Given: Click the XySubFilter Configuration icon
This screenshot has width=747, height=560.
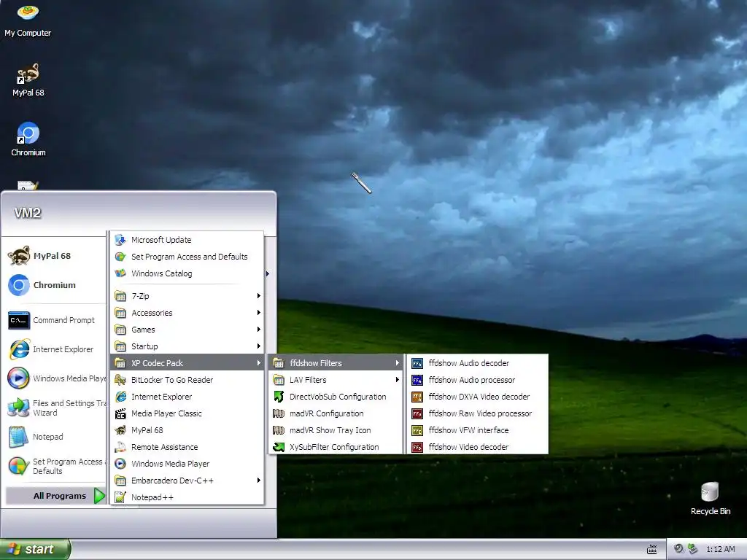Looking at the screenshot, I should (x=279, y=447).
